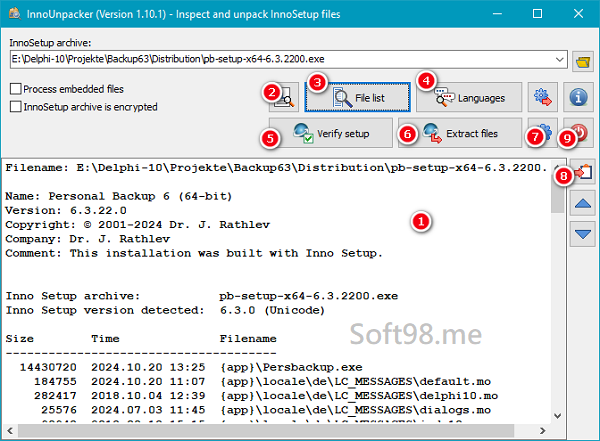Image resolution: width=600 pixels, height=441 pixels.
Task: Click the Languages button
Action: click(x=469, y=98)
